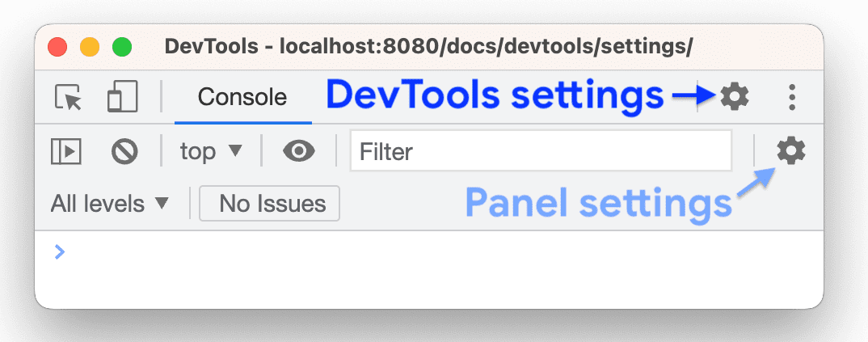868x342 pixels.
Task: Open DevTools settings gear
Action: click(735, 97)
